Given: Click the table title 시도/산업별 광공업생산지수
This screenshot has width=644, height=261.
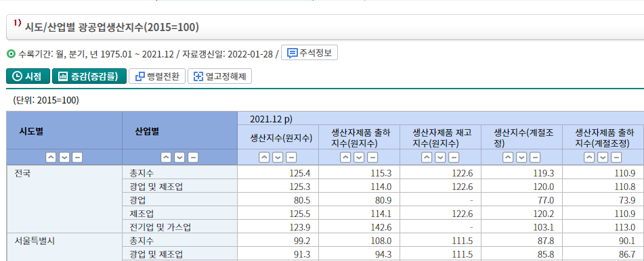Looking at the screenshot, I should [x=112, y=27].
